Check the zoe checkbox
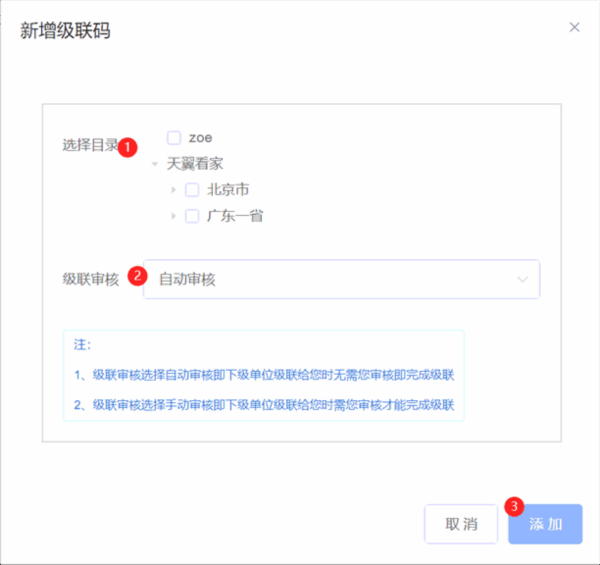This screenshot has height=565, width=600. coord(174,137)
